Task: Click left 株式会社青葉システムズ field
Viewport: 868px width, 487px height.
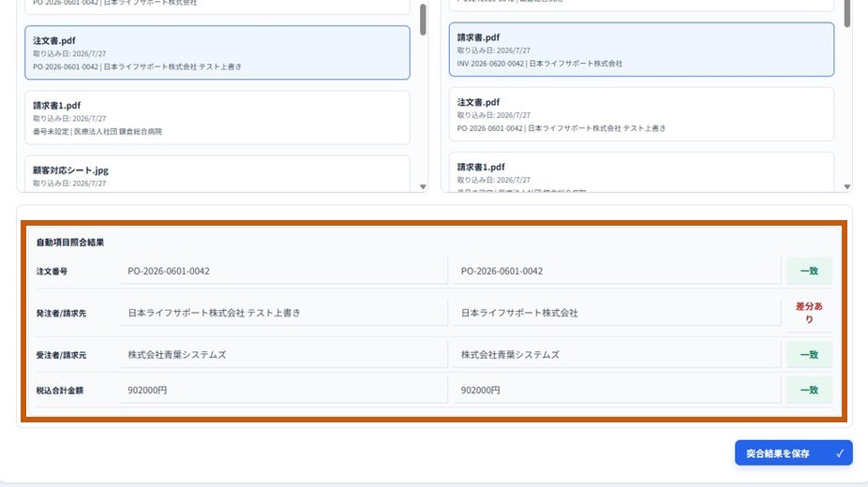Action: coord(283,354)
